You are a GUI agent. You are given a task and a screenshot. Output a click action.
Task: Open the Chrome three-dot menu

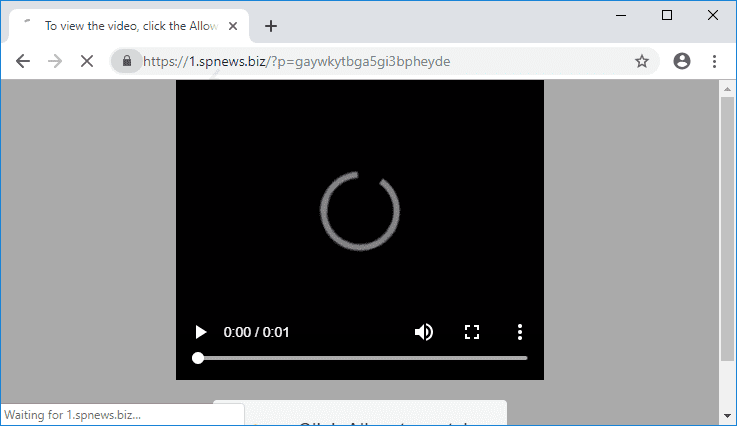(714, 61)
